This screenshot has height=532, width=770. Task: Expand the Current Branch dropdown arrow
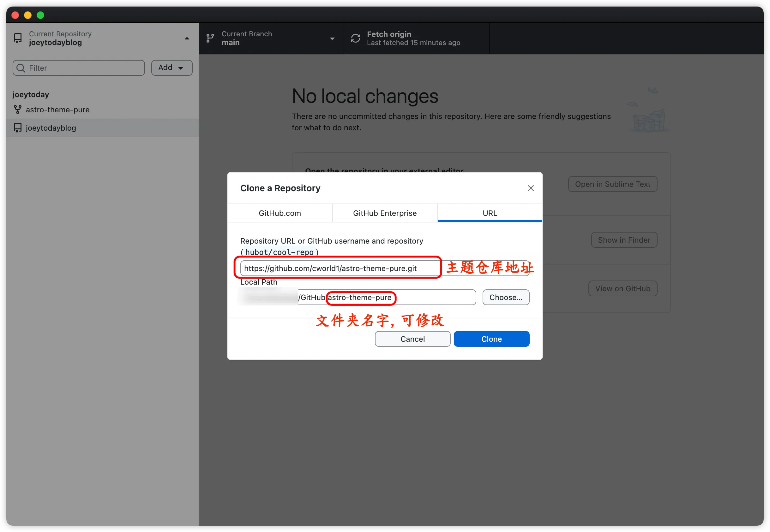[x=332, y=39]
